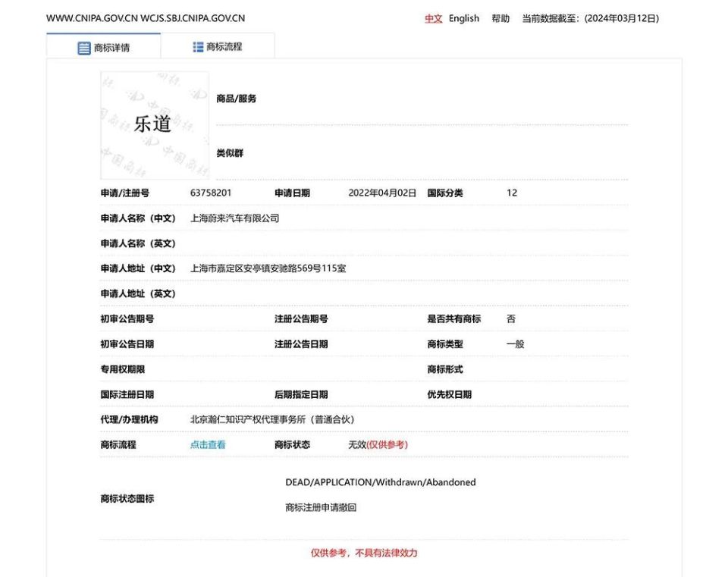Click the 乐道 trademark image thumbnail
Screen dimensions: 728x577
[x=154, y=124]
